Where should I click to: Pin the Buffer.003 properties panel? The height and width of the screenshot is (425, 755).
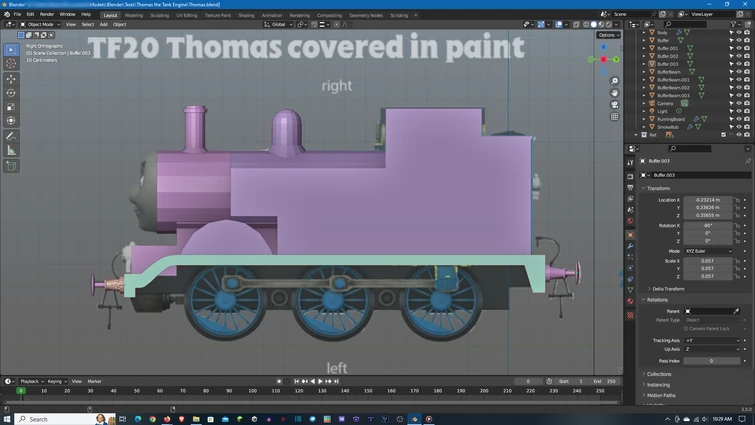point(747,161)
